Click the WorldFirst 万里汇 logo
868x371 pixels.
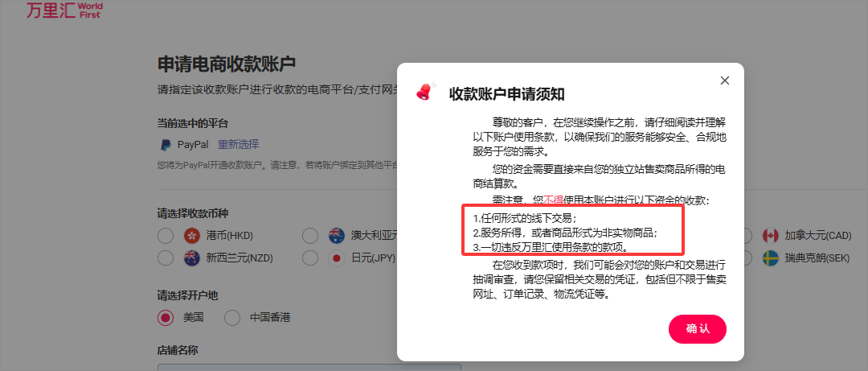tap(64, 10)
